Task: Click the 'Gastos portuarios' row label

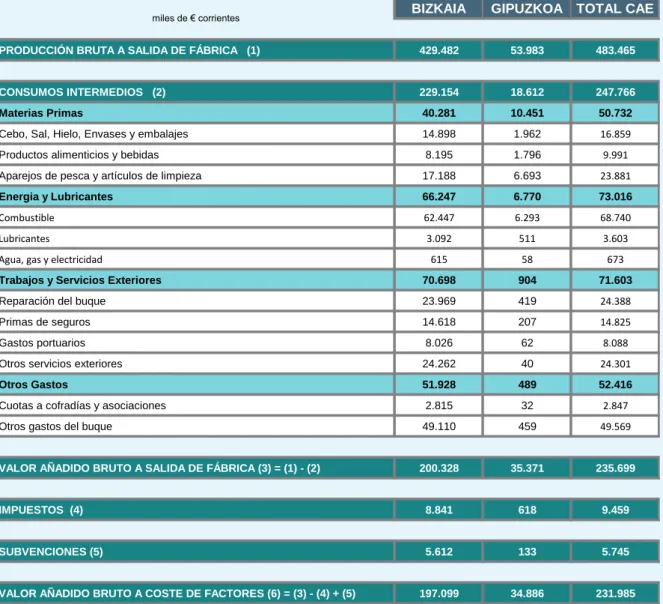Action: [42, 343]
